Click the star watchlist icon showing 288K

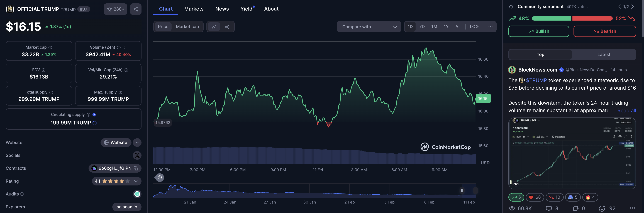pos(115,9)
